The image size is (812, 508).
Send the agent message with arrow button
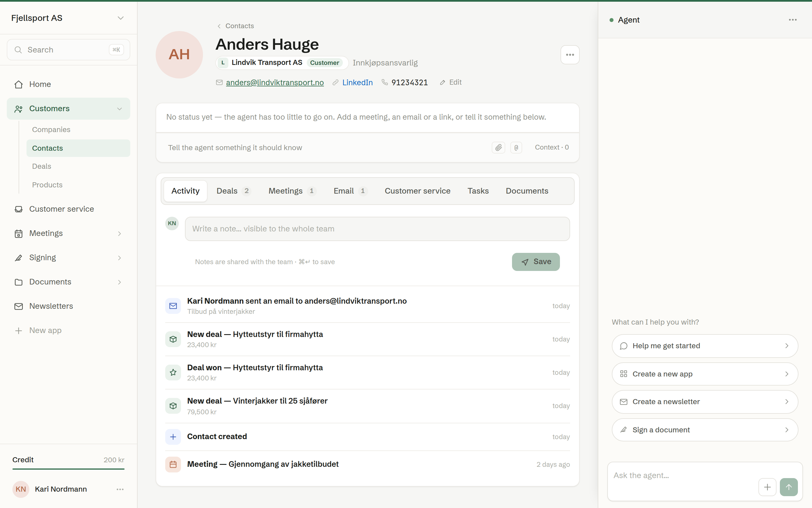coord(789,487)
